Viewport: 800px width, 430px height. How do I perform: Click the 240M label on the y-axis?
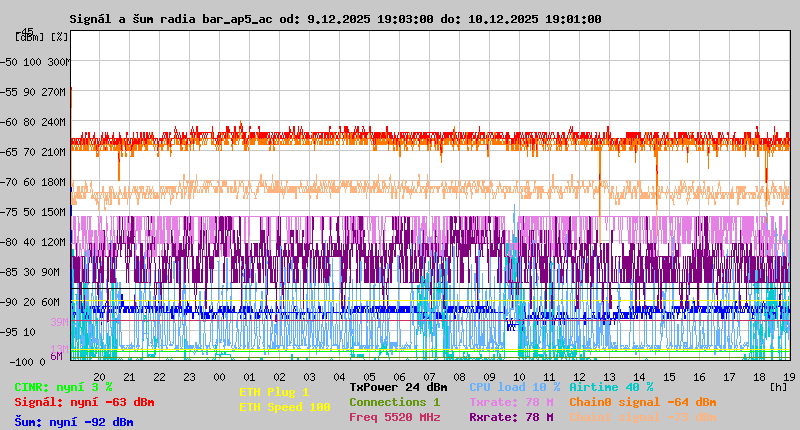click(54, 121)
